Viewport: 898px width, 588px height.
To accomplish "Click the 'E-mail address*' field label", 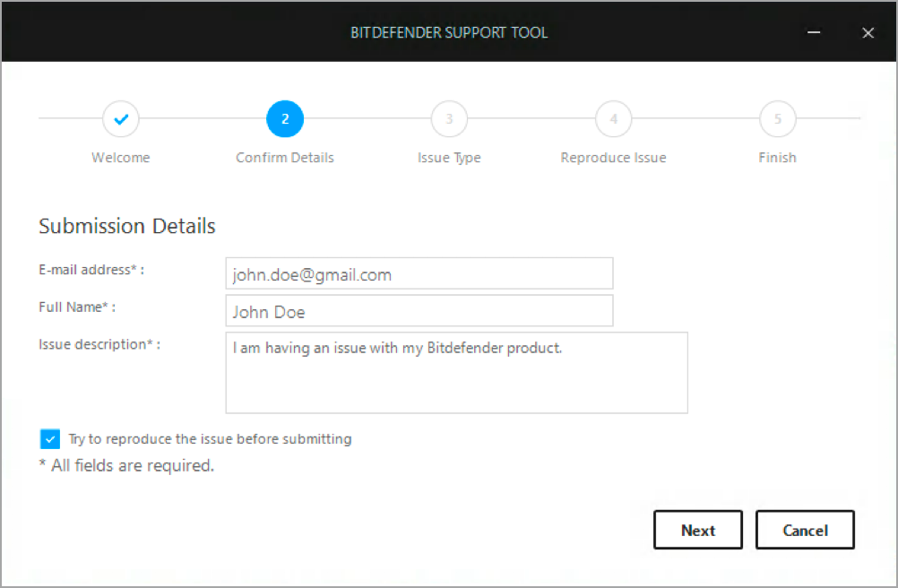I will (91, 270).
